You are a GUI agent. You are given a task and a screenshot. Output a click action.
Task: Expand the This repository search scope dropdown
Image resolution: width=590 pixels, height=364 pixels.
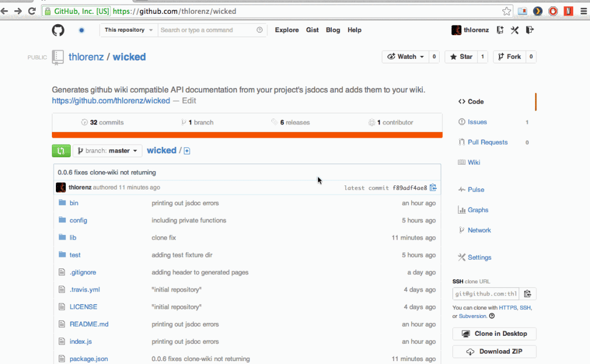(128, 30)
